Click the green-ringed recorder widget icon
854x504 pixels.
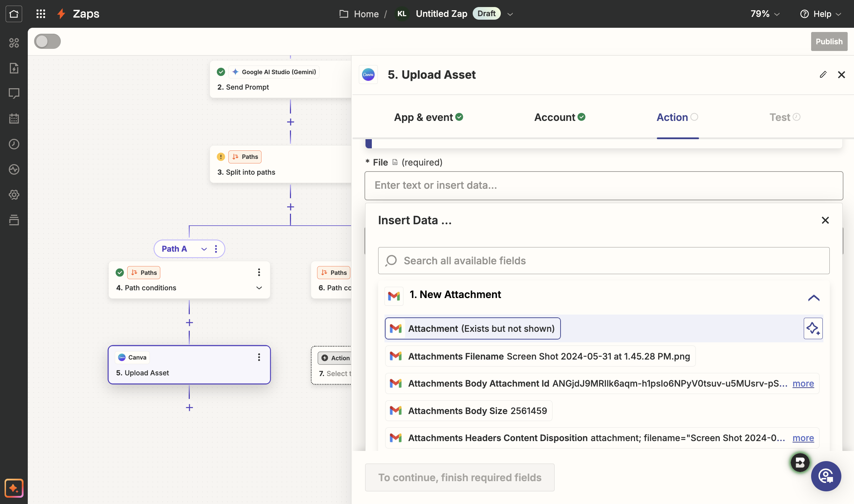coord(800,463)
